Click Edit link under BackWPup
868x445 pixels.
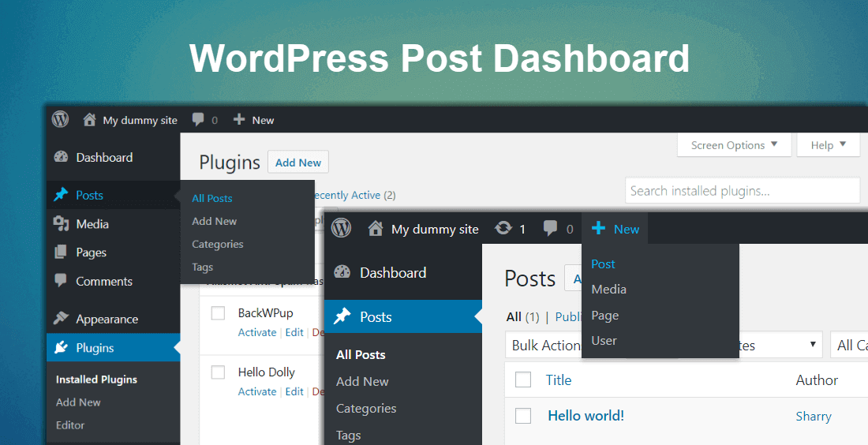(294, 332)
